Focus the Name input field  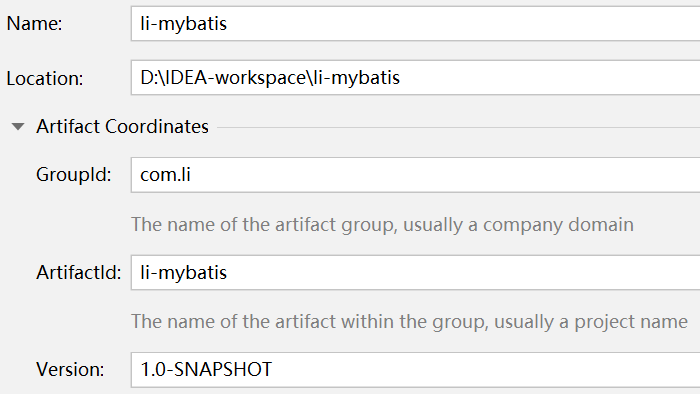(415, 24)
